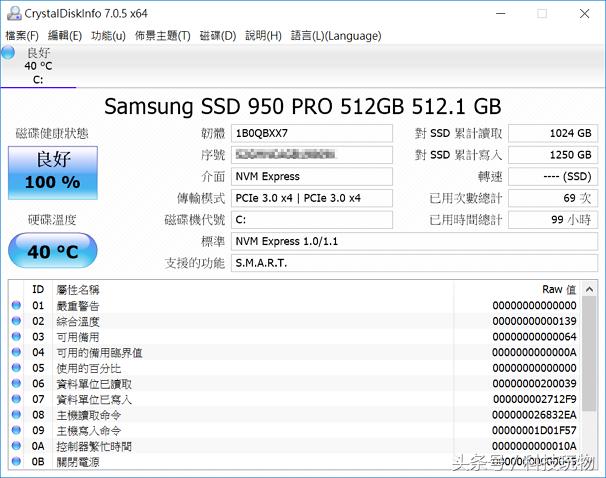Click status orb for attribute 06 資料單位已讀取
This screenshot has height=478, width=606.
[16, 383]
